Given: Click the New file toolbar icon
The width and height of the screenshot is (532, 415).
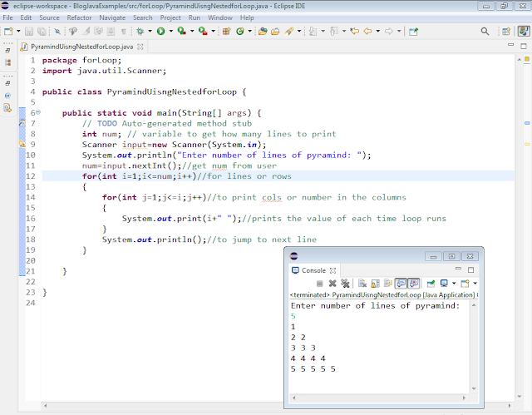Looking at the screenshot, I should (x=8, y=32).
